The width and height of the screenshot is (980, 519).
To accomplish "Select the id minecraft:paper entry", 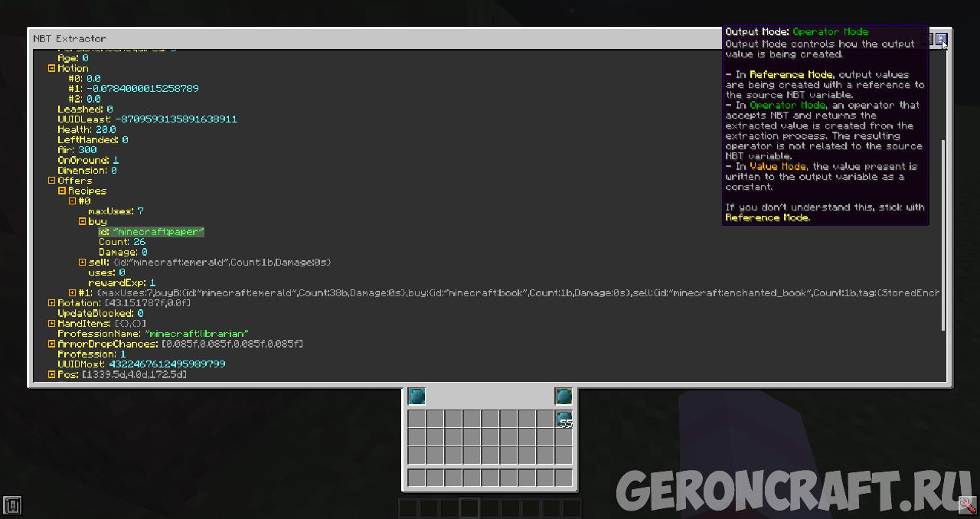I will (x=151, y=232).
